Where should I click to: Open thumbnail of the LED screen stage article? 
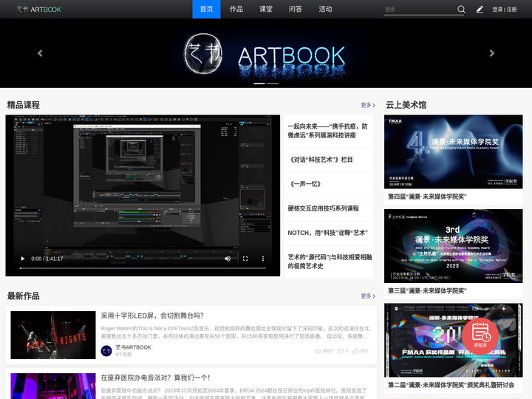[53, 335]
